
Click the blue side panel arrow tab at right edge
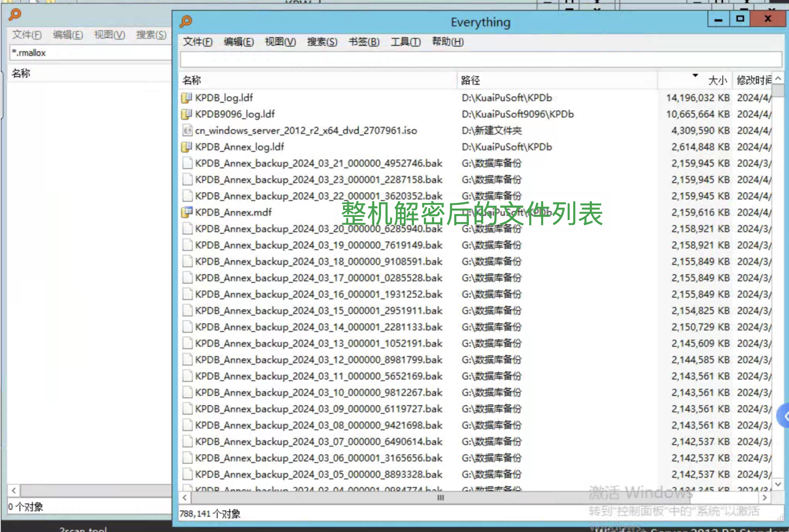pyautogui.click(x=783, y=416)
